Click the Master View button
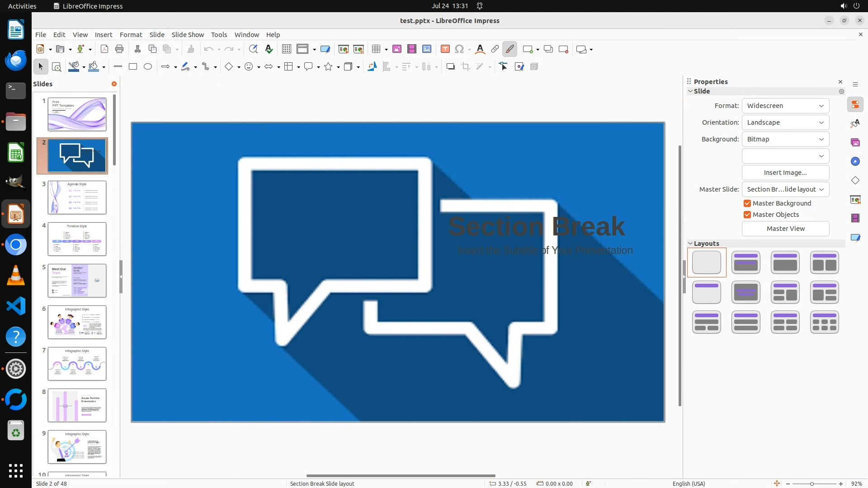Viewport: 868px width, 488px height. (785, 229)
